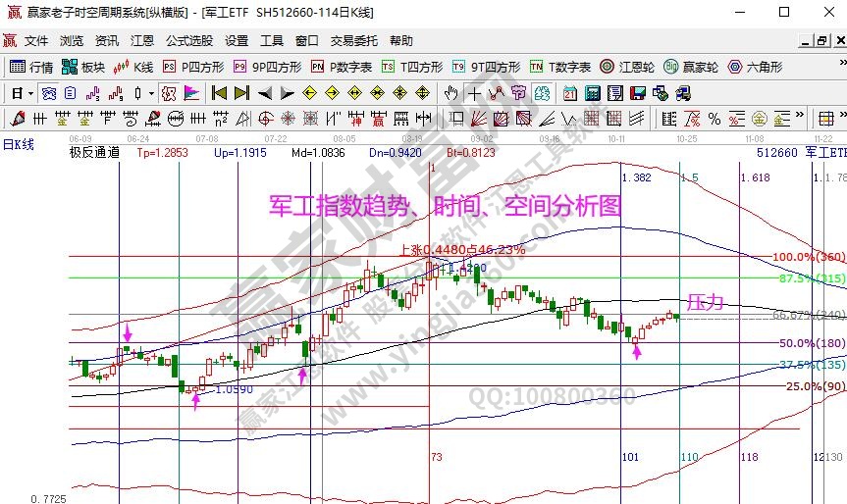Select the percent retracement line tool
The height and width of the screenshot is (504, 847).
click(714, 119)
